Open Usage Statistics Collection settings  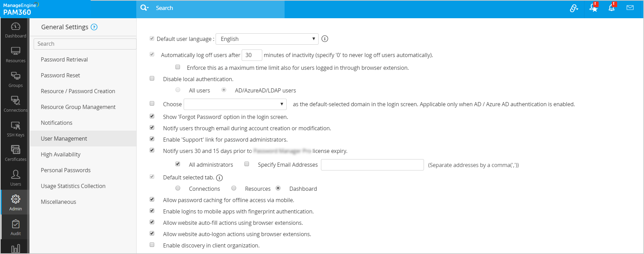73,186
